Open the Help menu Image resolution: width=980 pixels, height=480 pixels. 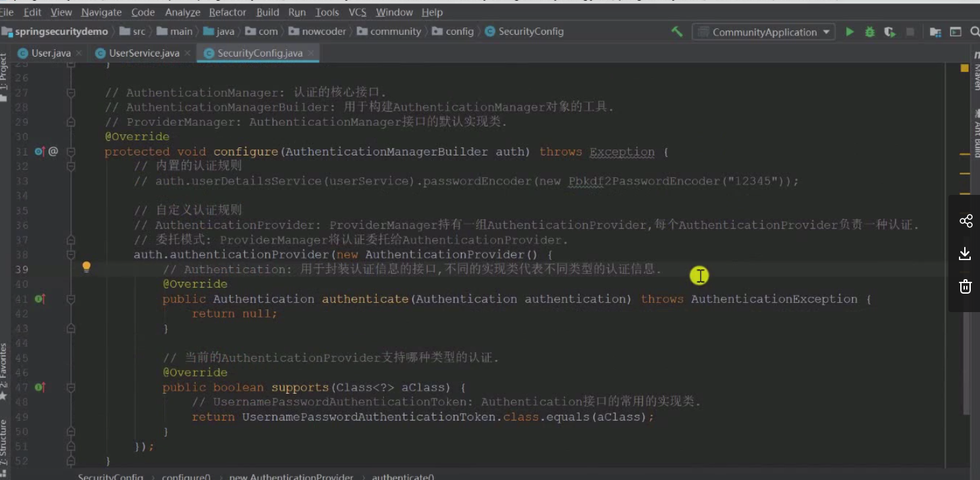pos(432,13)
